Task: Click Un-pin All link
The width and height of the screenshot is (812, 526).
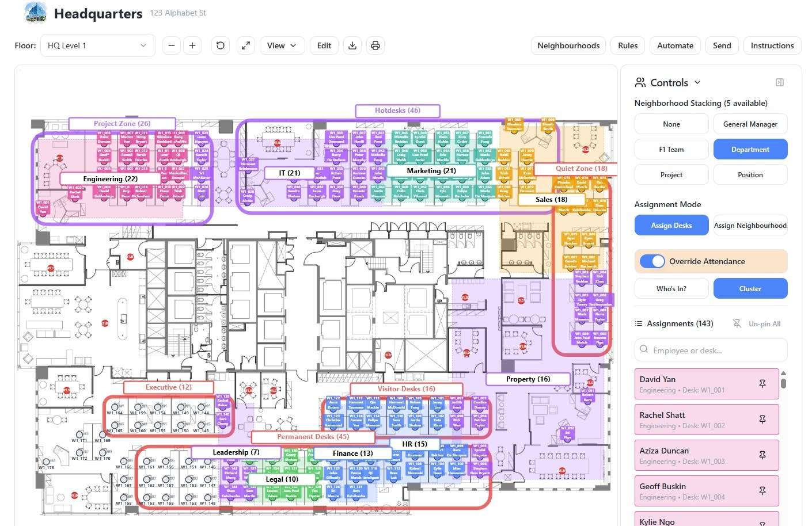Action: [x=764, y=324]
